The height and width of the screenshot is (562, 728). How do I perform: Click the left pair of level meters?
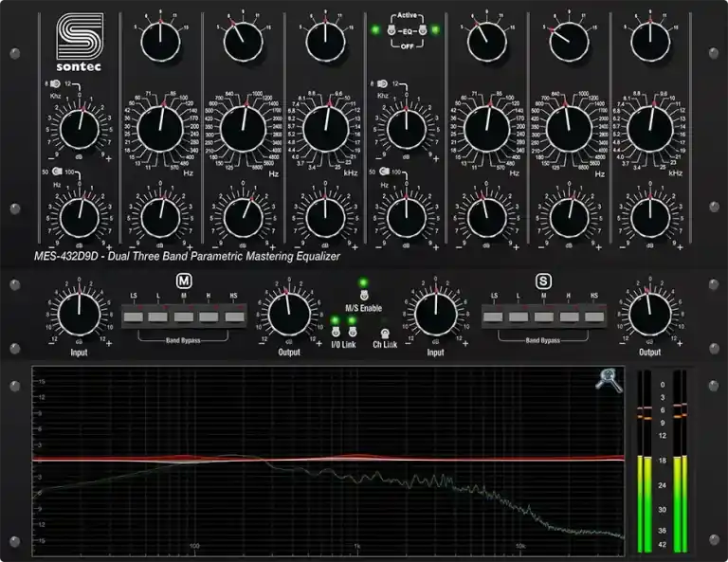pos(645,461)
